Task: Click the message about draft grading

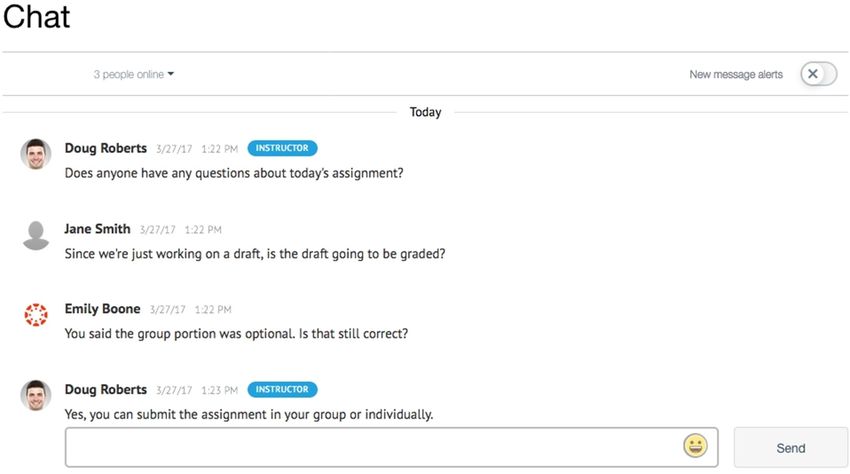Action: tap(255, 254)
